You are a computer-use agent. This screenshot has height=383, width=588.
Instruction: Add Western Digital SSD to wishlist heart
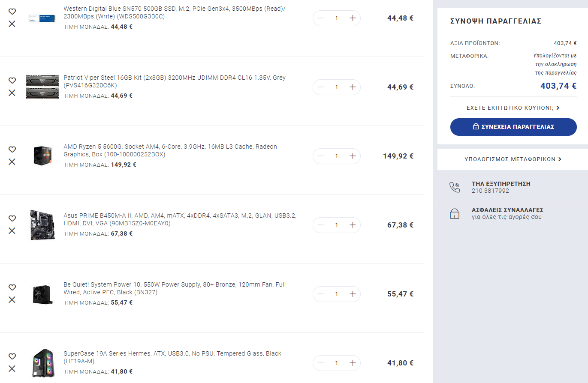point(12,12)
